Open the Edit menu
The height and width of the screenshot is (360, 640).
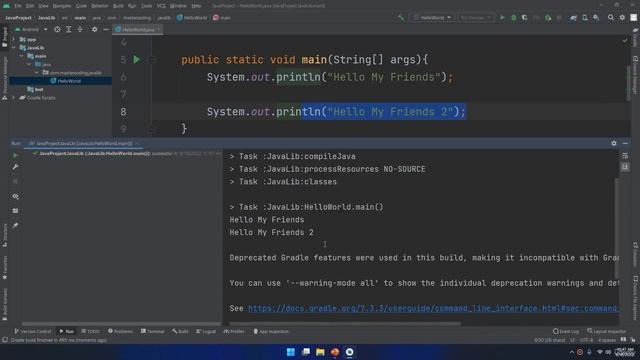tap(30, 6)
